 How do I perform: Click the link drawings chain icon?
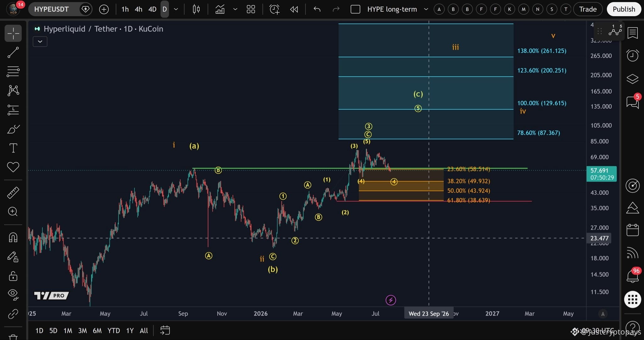13,314
